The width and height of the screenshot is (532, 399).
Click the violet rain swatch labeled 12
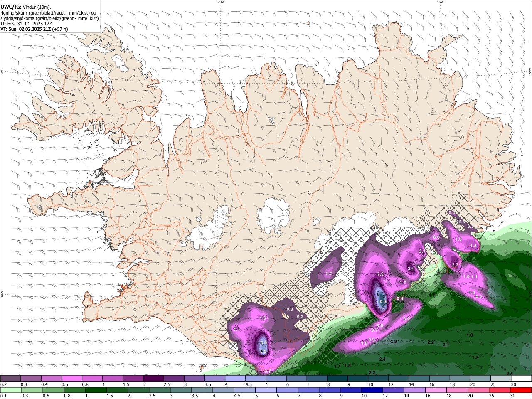(x=394, y=390)
